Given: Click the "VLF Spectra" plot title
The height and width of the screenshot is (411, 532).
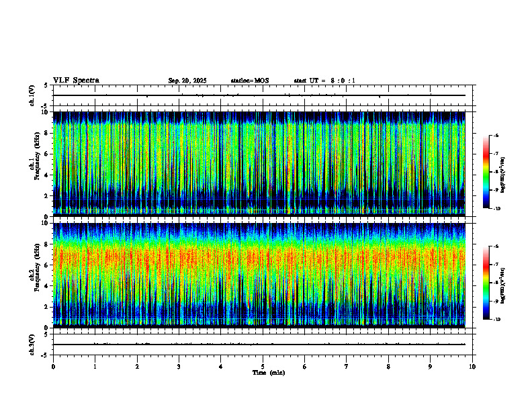Looking at the screenshot, I should click(x=76, y=81).
